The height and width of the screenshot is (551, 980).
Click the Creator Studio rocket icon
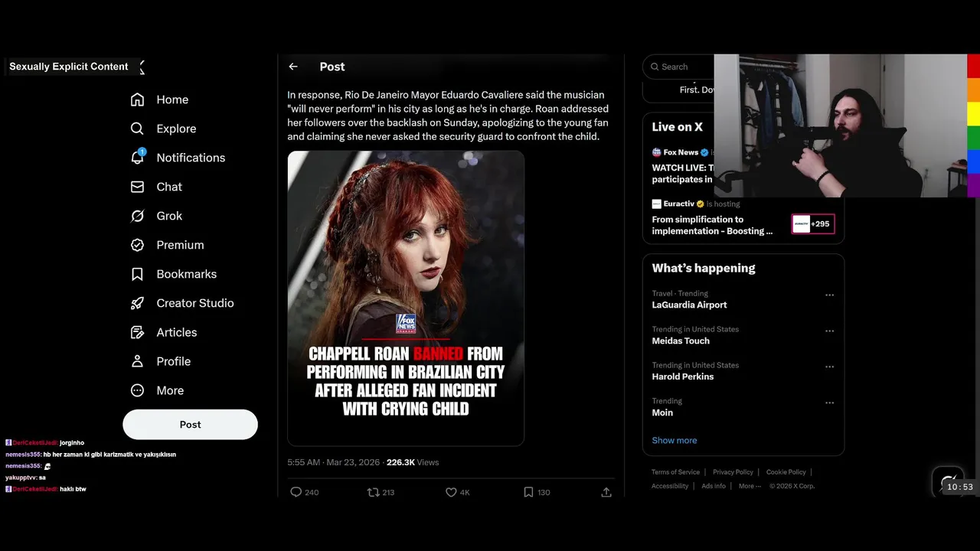coord(137,303)
